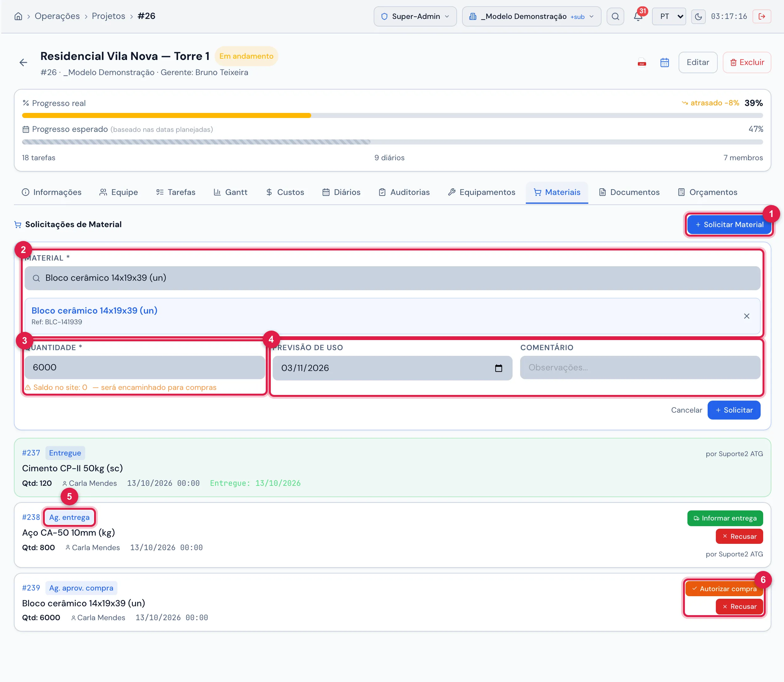The width and height of the screenshot is (784, 682).
Task: Go to the home breadcrumb icon
Action: [x=18, y=16]
